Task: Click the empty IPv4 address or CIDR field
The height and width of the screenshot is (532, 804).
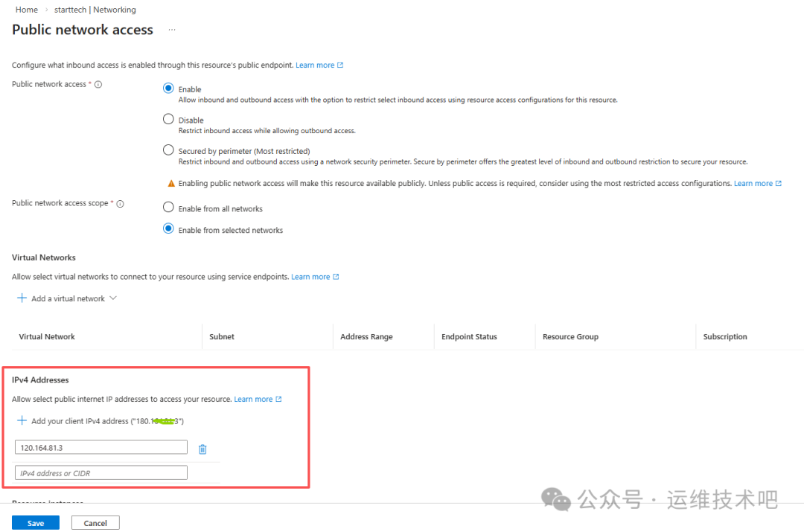Action: (x=101, y=473)
